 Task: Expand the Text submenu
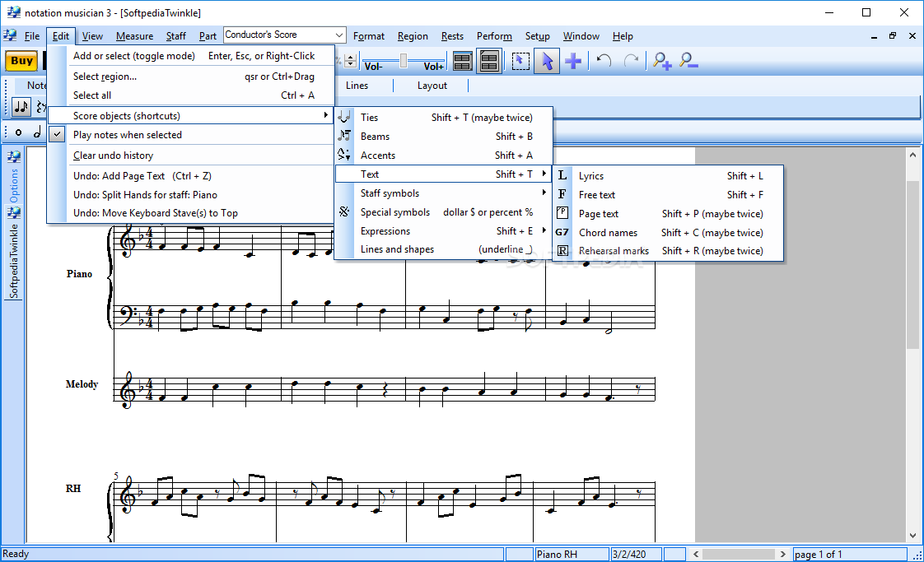click(x=443, y=174)
